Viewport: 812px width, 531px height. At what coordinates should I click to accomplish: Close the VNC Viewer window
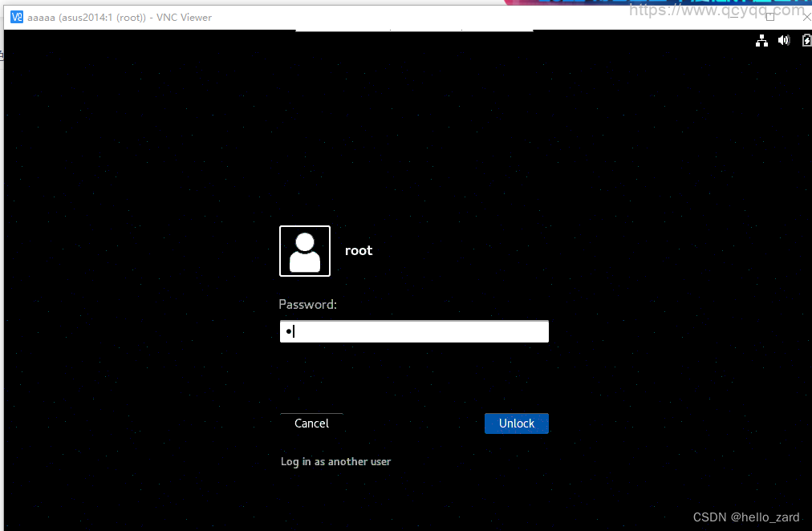click(806, 17)
